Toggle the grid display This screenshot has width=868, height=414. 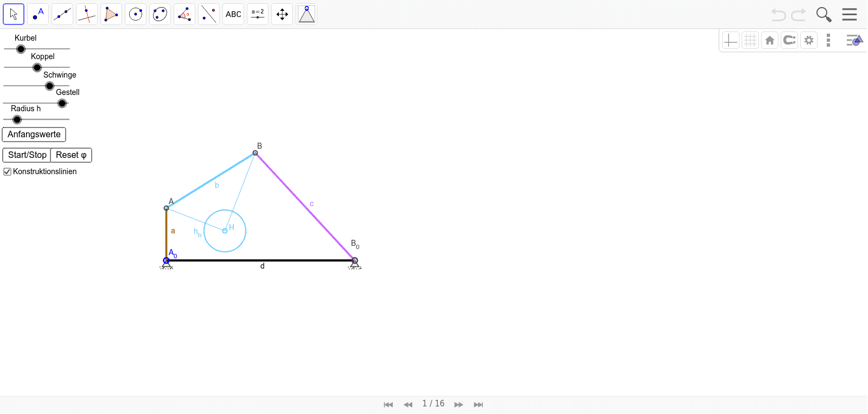(x=750, y=40)
